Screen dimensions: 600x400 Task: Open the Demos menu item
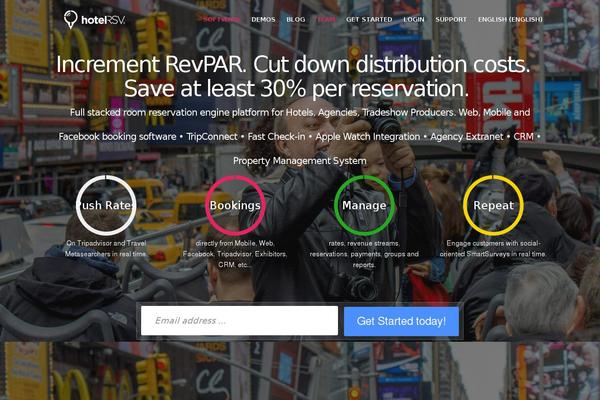click(263, 20)
